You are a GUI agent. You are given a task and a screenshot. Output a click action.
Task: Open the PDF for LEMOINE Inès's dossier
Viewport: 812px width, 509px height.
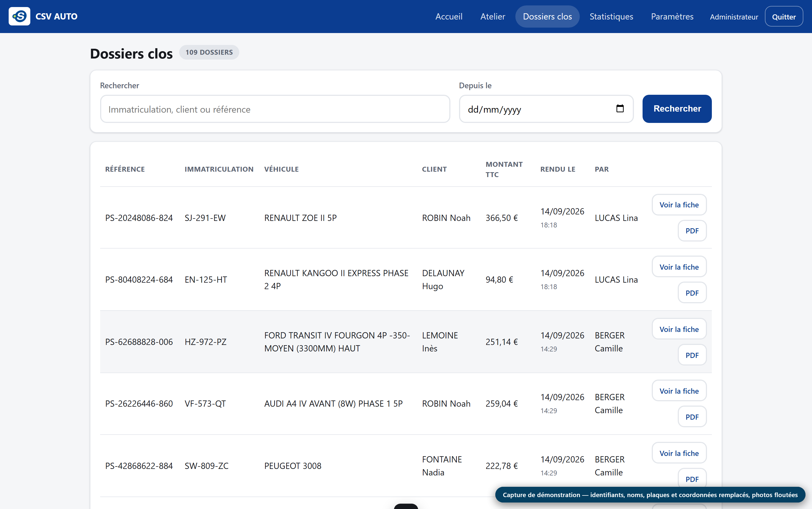pyautogui.click(x=692, y=355)
